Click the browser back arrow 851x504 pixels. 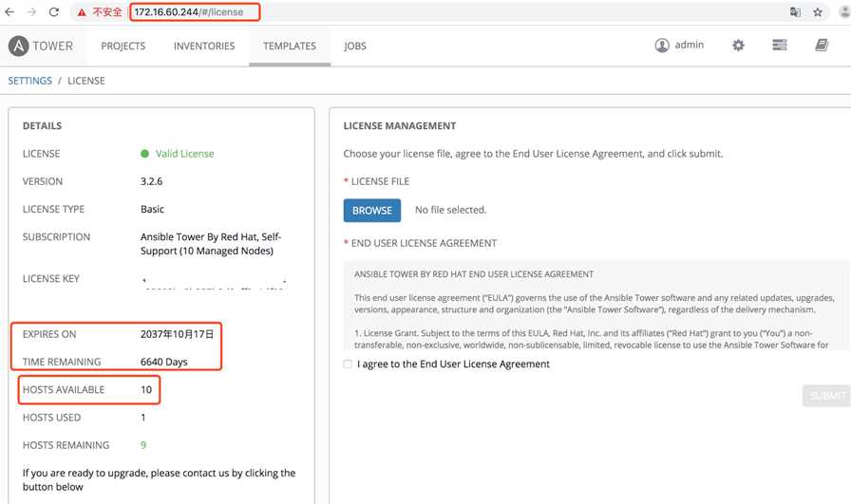tap(9, 12)
